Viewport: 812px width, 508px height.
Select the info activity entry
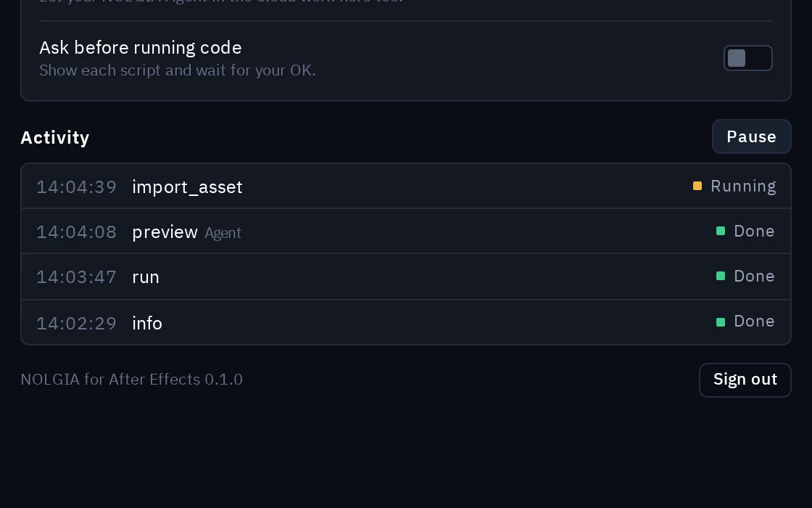pyautogui.click(x=406, y=322)
